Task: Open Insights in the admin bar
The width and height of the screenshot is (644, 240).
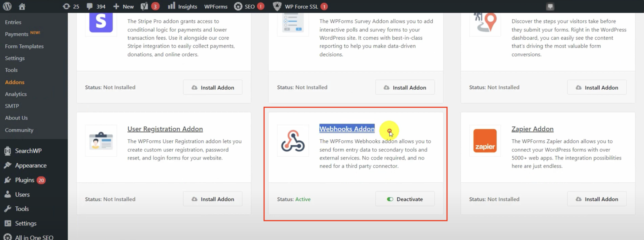Action: click(x=182, y=6)
